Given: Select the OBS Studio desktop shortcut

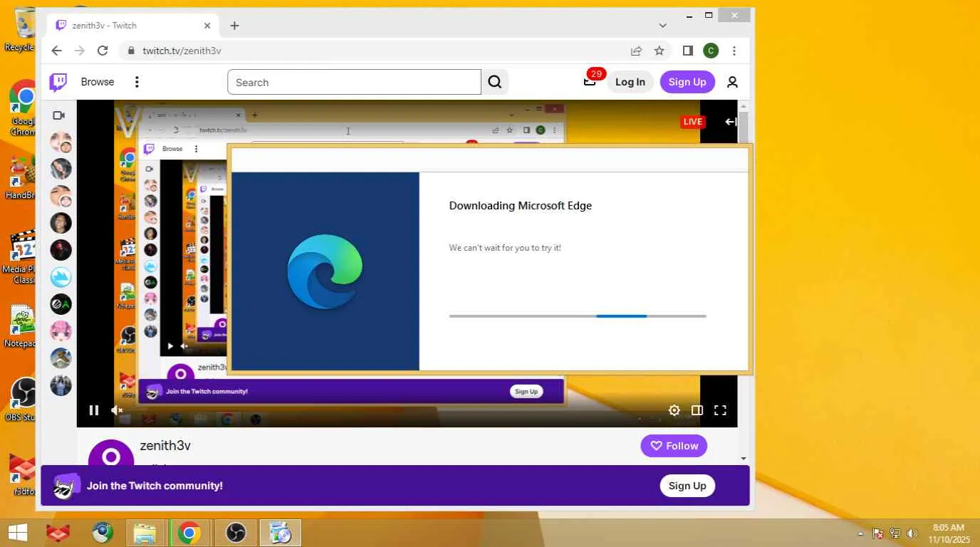Looking at the screenshot, I should [x=22, y=400].
